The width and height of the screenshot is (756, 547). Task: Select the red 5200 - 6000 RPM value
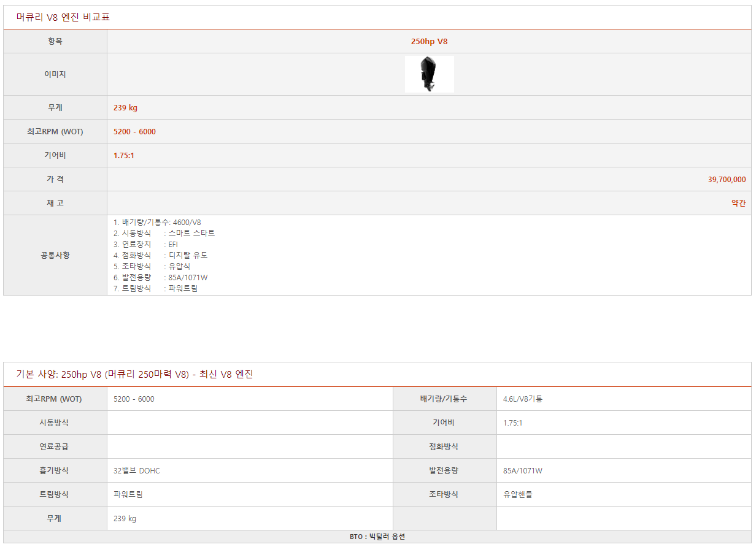click(x=134, y=131)
